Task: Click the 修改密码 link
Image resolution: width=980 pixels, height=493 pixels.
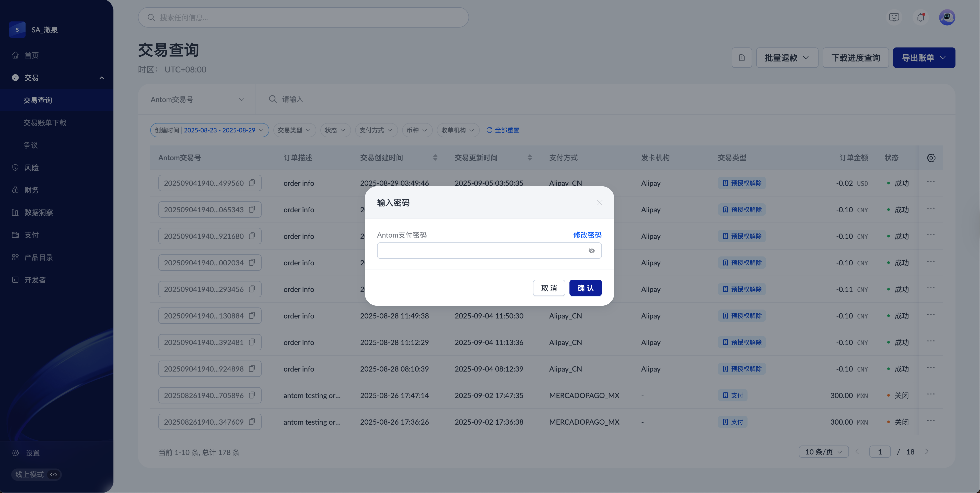Action: 587,235
